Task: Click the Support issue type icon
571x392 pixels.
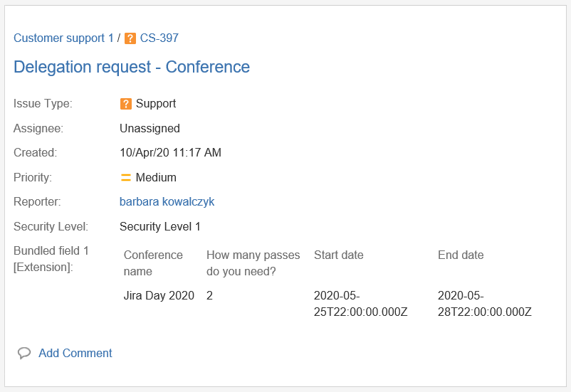Action: pyautogui.click(x=126, y=104)
